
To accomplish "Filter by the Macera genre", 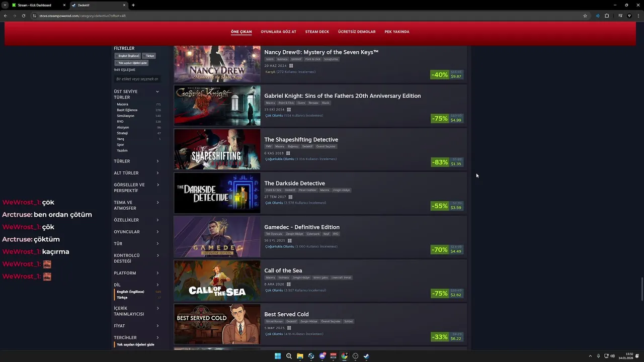I will (x=122, y=104).
